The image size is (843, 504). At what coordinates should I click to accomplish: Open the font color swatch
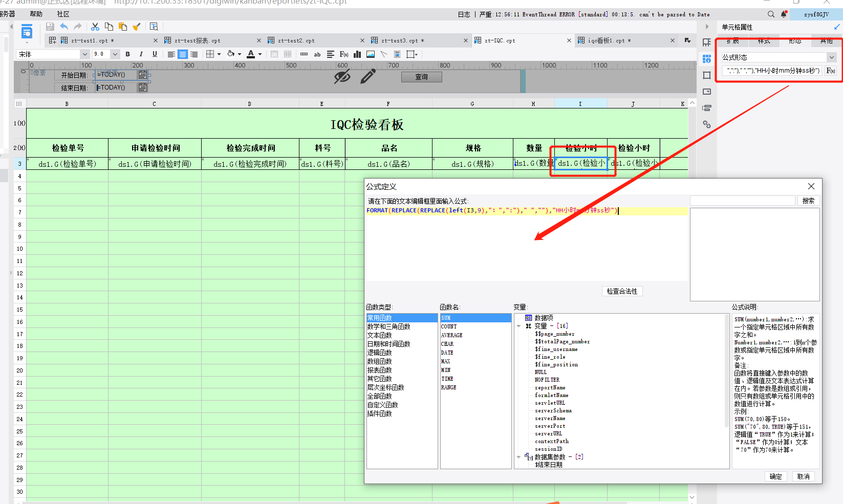pos(251,54)
